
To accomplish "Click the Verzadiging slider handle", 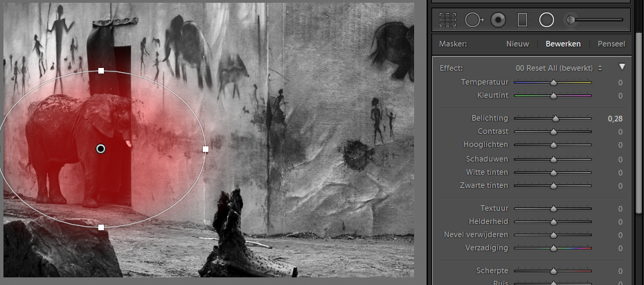I will coord(553,248).
